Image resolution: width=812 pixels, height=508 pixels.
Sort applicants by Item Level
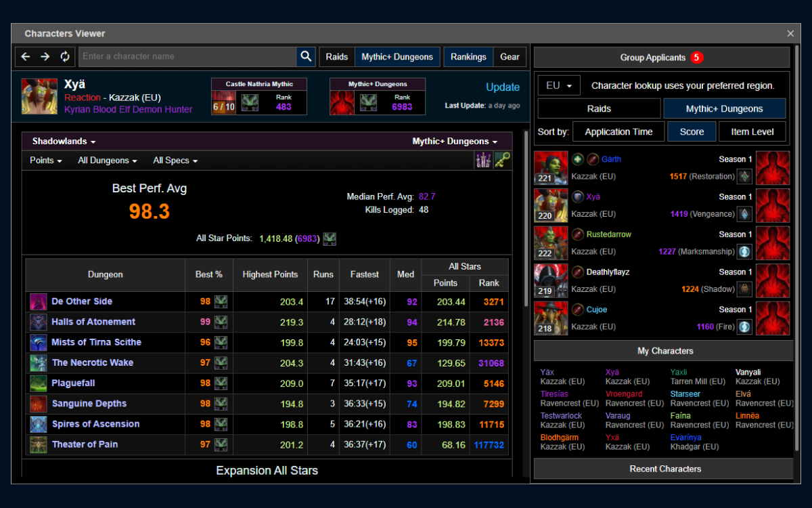coord(752,132)
